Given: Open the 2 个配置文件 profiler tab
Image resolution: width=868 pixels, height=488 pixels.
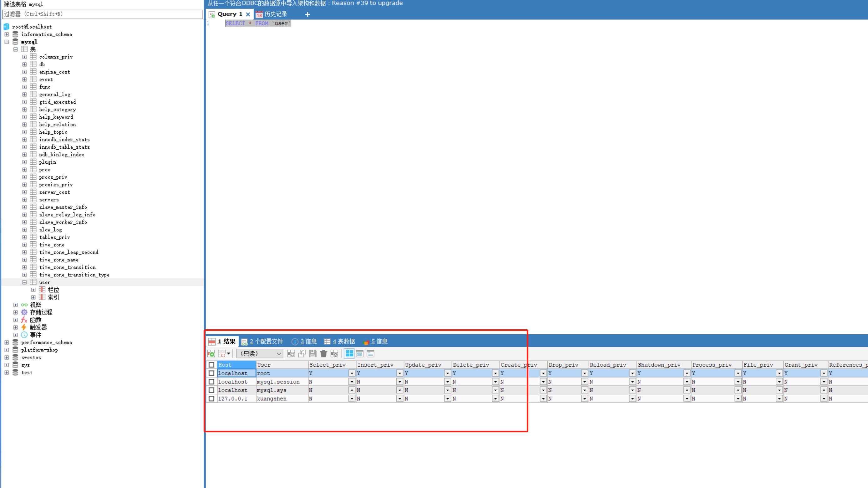Looking at the screenshot, I should (x=262, y=342).
